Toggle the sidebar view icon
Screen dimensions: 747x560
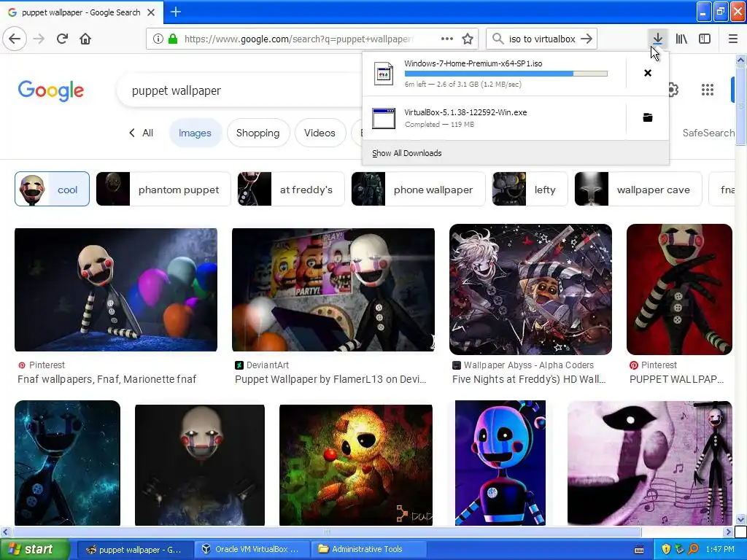pyautogui.click(x=705, y=39)
